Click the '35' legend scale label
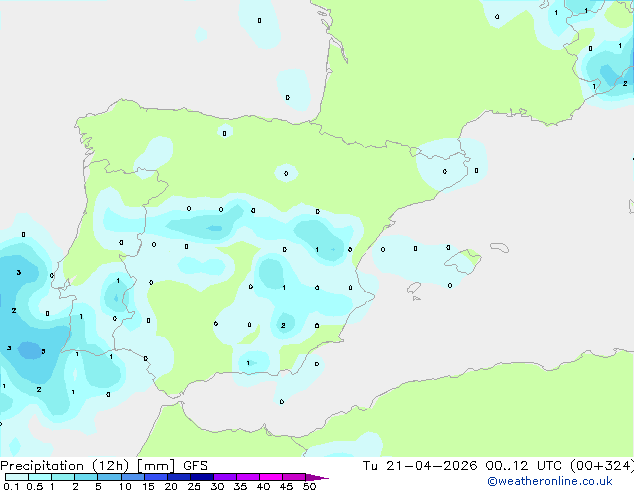This screenshot has height=490, width=634. click(x=241, y=486)
